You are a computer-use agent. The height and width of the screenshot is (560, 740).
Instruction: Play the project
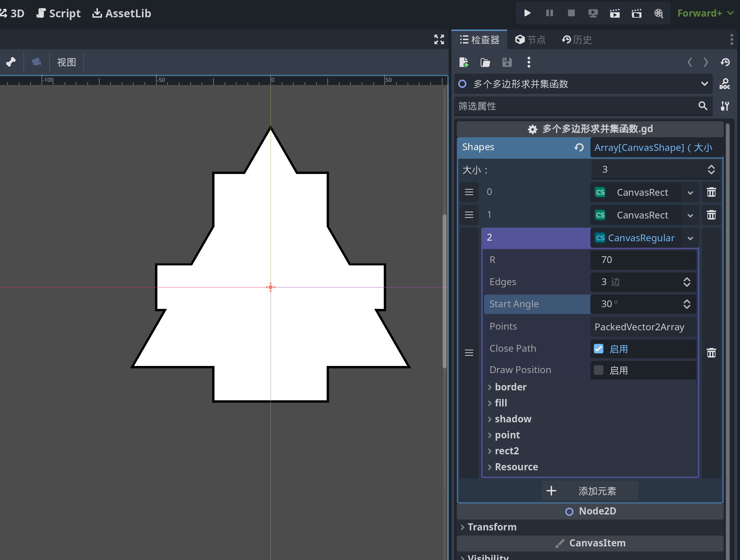[527, 13]
